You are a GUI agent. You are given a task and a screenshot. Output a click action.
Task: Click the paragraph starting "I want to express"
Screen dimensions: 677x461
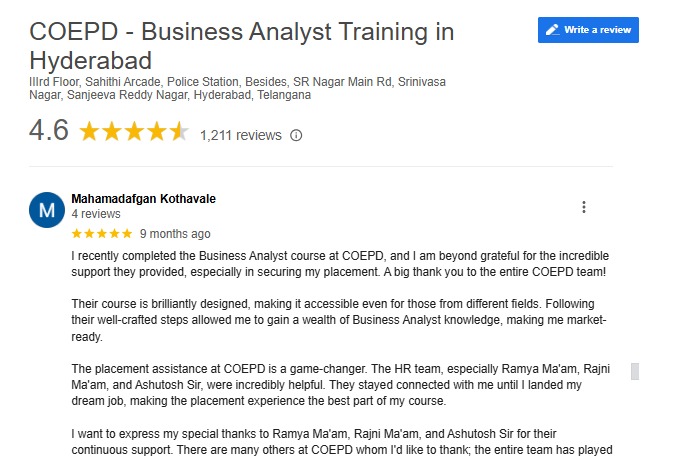pos(340,441)
